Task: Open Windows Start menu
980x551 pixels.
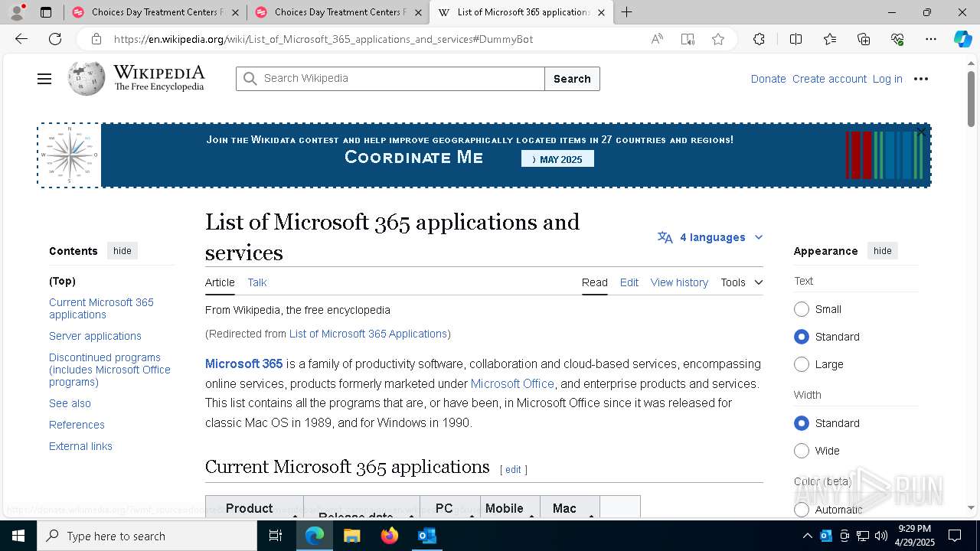Action: [x=18, y=536]
